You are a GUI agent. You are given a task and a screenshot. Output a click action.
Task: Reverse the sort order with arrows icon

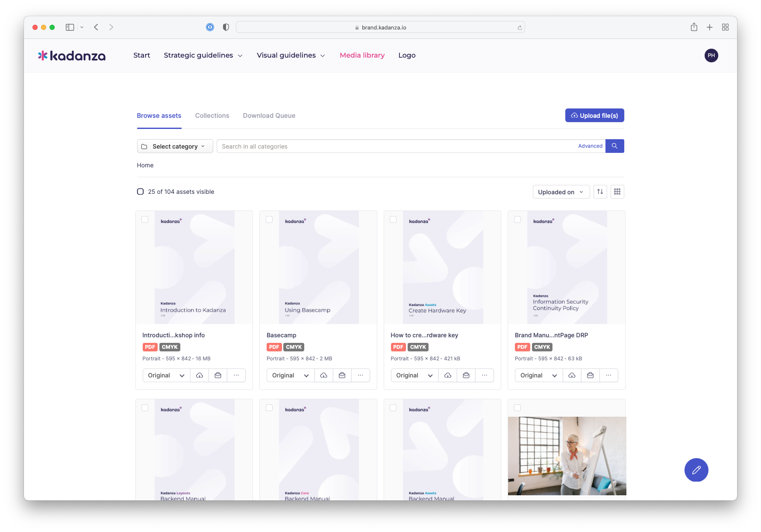(x=600, y=192)
